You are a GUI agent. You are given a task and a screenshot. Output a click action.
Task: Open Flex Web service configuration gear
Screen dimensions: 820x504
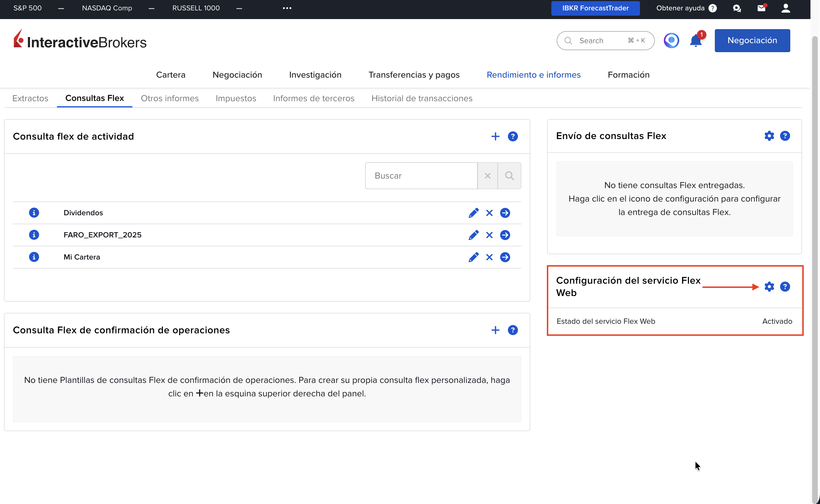[769, 287]
